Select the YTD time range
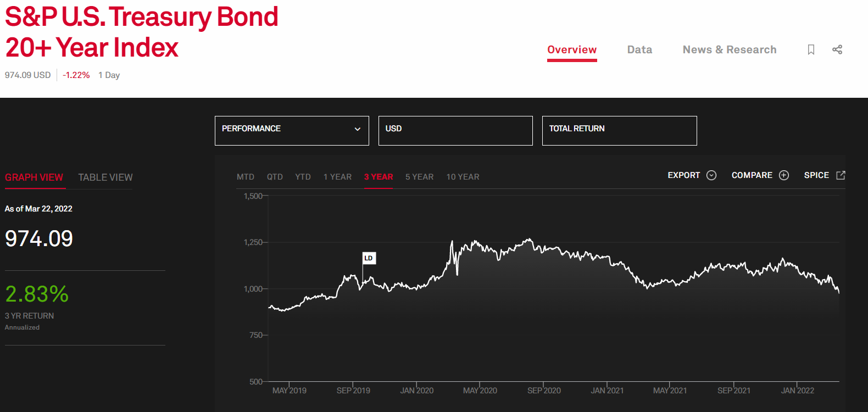This screenshot has width=868, height=412. (x=303, y=177)
